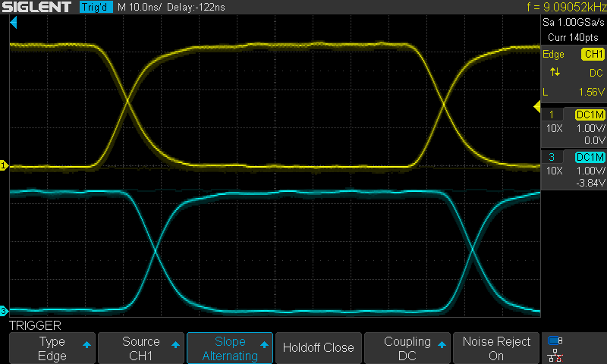This screenshot has width=607, height=364.
Task: Click the Source option blue arrow
Action: pyautogui.click(x=175, y=344)
